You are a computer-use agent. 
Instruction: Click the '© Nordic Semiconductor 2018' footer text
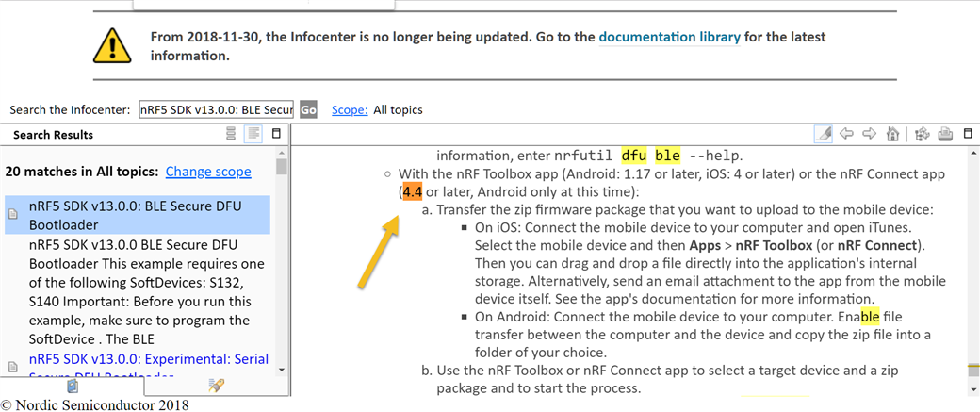tap(94, 404)
